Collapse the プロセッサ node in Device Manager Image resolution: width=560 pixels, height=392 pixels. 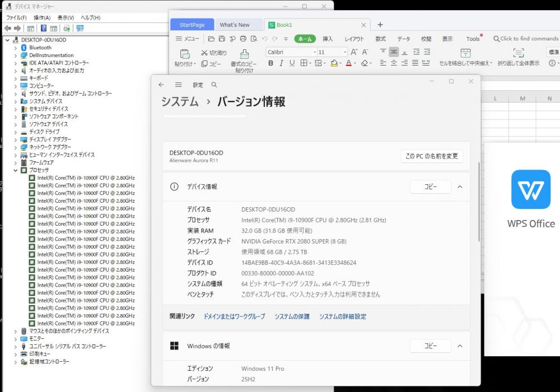[15, 170]
